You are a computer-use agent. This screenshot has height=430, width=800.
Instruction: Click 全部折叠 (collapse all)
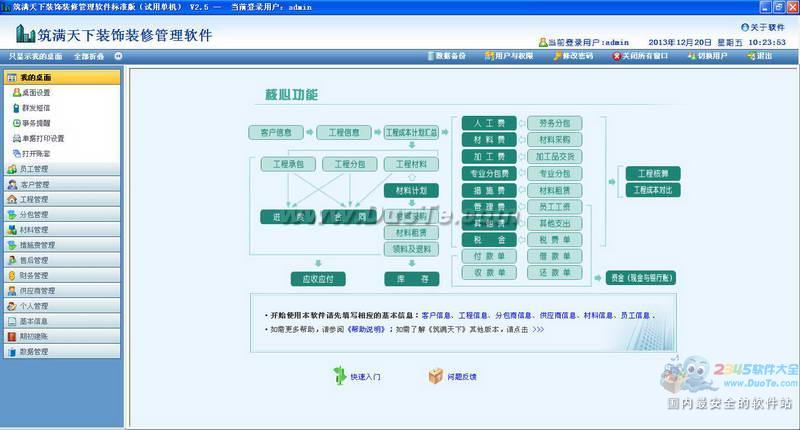(x=89, y=56)
